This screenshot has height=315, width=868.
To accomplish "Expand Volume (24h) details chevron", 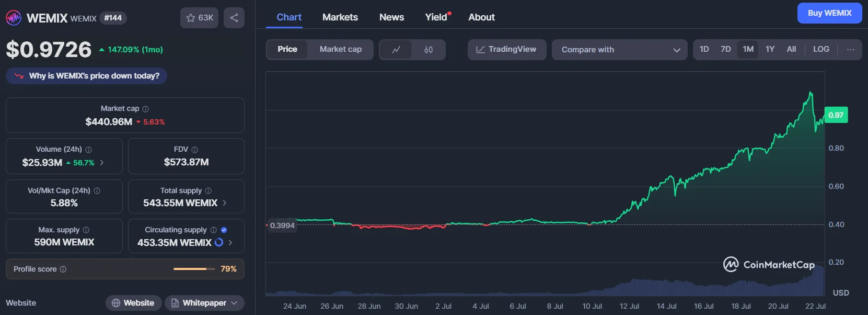I will pyautogui.click(x=102, y=163).
